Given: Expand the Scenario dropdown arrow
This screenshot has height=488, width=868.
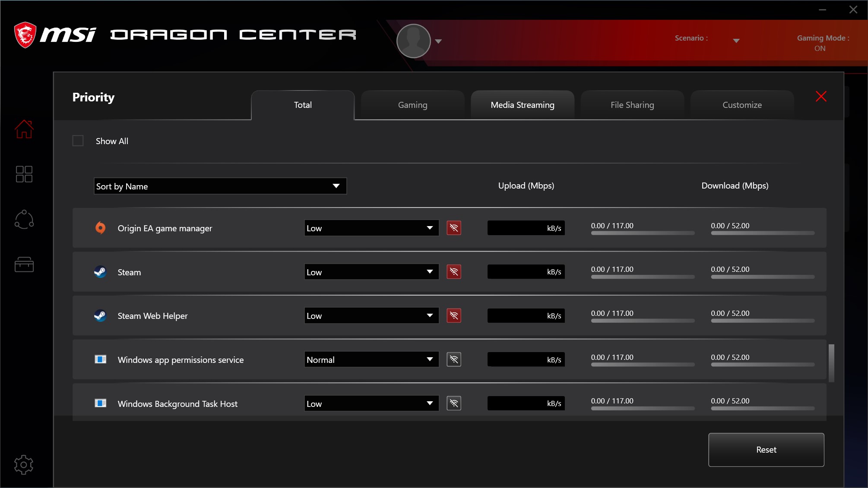Looking at the screenshot, I should (736, 41).
